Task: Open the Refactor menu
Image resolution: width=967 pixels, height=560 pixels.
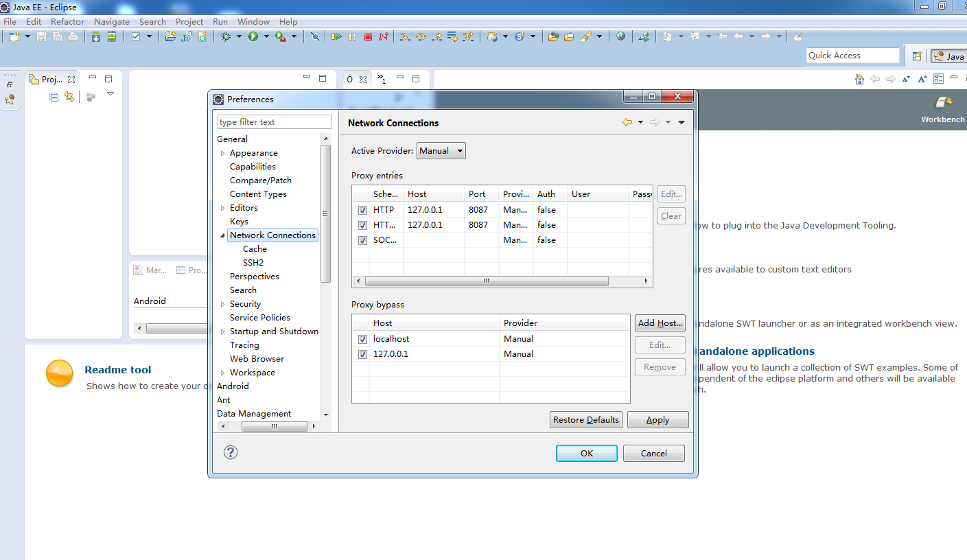Action: click(x=67, y=21)
